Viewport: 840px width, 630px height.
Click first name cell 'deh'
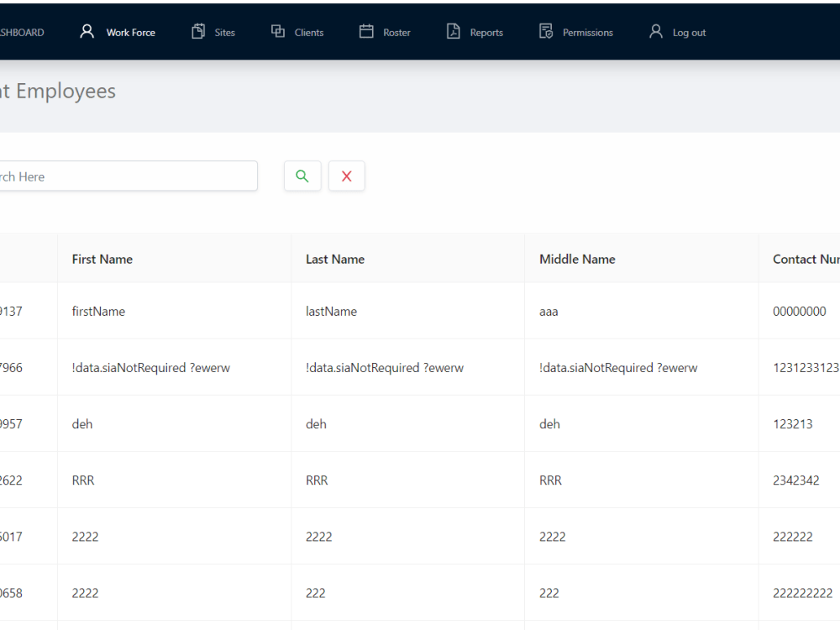(x=82, y=423)
